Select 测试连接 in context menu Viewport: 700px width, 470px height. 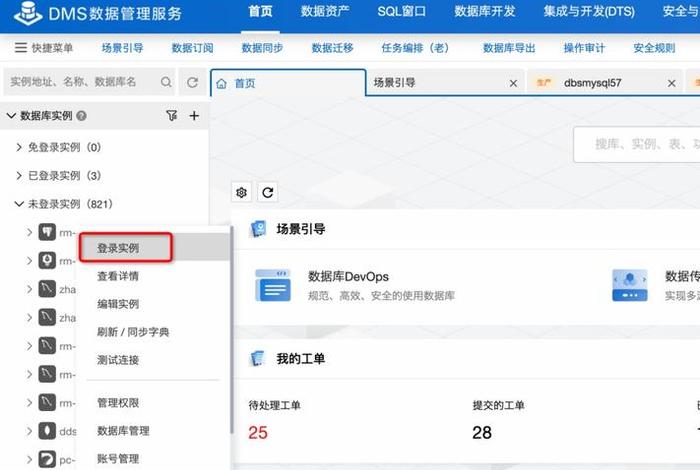tap(118, 360)
